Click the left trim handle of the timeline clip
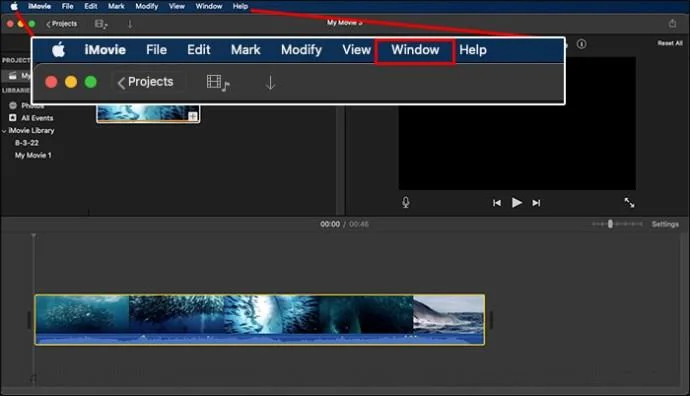Viewport: 690px width, 396px height. pos(29,320)
